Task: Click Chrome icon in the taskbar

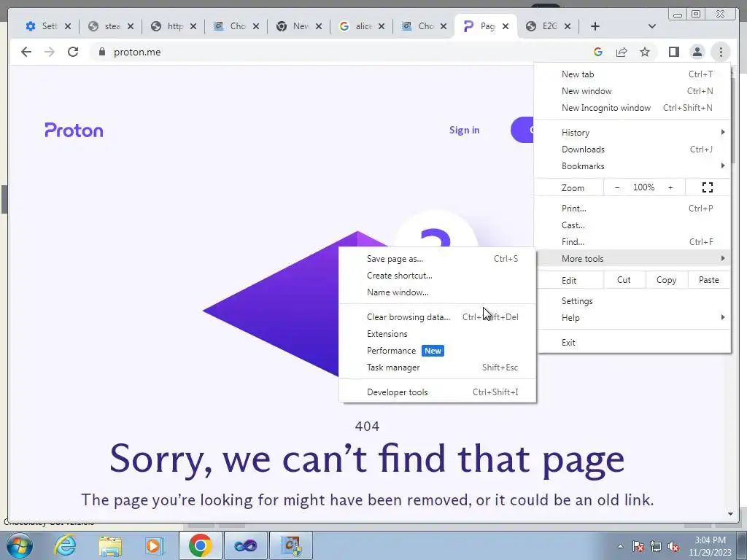Action: (x=200, y=545)
